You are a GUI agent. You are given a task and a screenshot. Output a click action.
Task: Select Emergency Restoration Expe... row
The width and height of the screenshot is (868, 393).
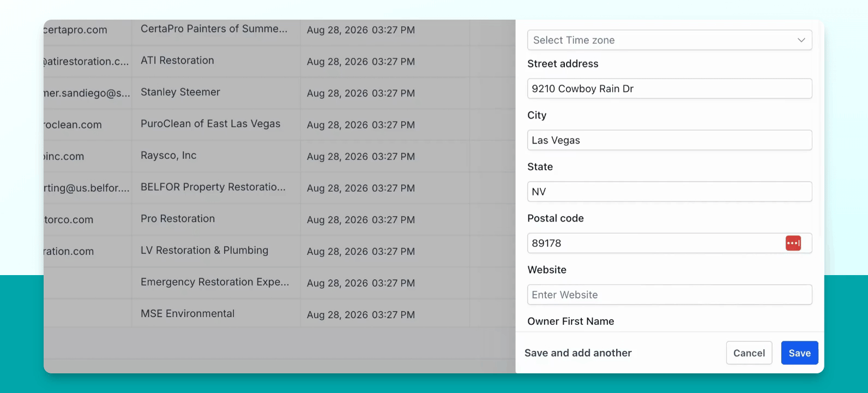(x=215, y=282)
